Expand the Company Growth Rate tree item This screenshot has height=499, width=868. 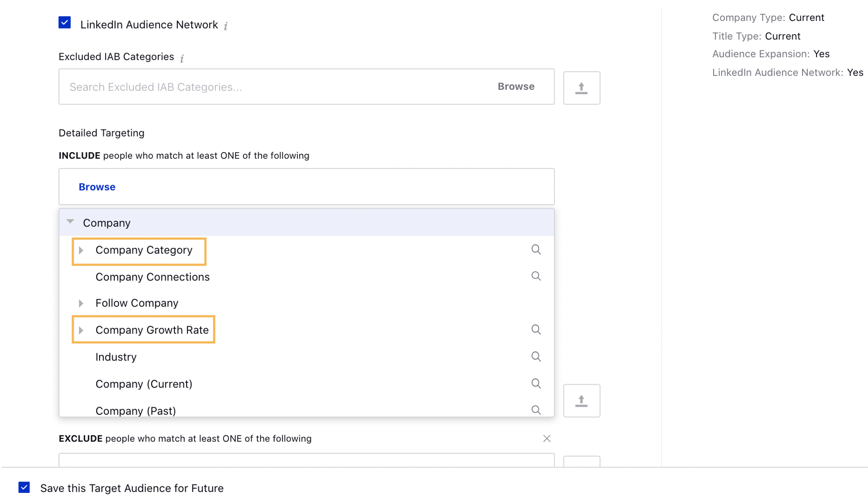click(x=82, y=330)
